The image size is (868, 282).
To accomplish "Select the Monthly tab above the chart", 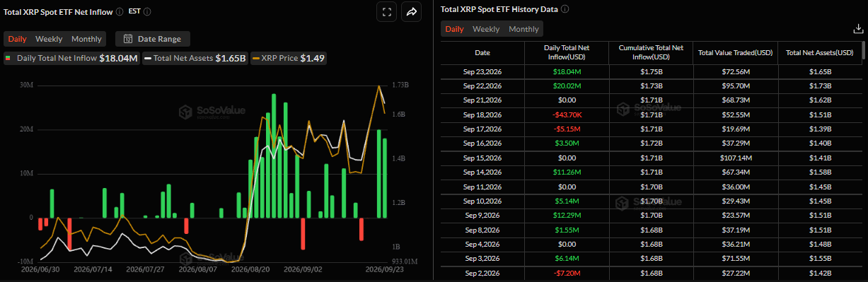I will [x=86, y=39].
